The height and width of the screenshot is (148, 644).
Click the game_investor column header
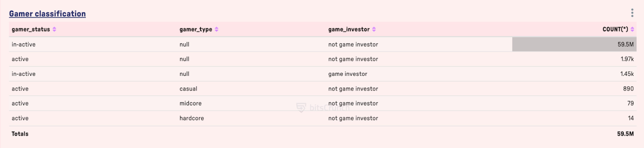pos(349,29)
